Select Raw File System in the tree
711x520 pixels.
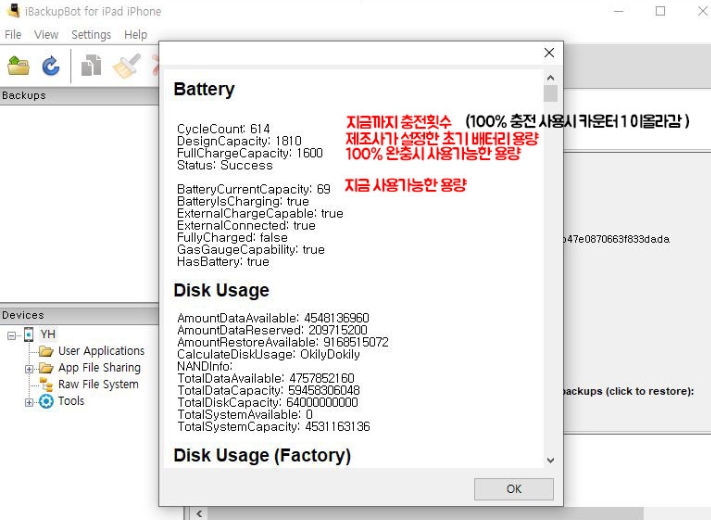[x=98, y=384]
